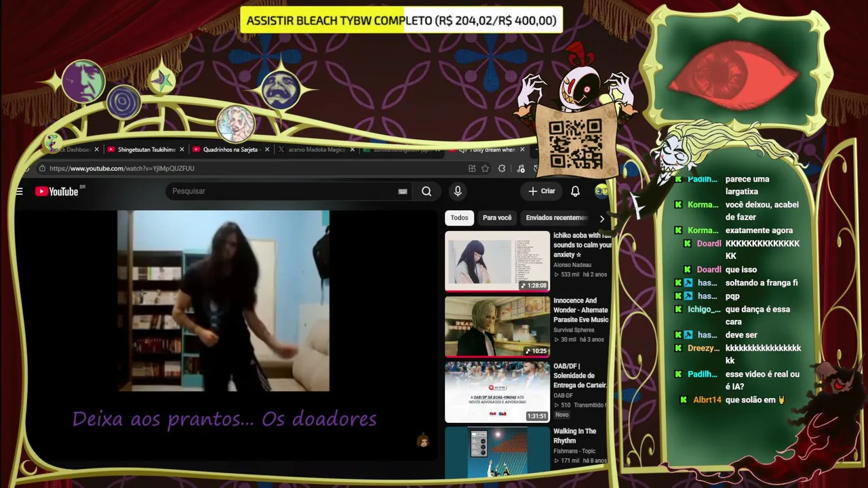Click the 1:31:51 duration badge
The image size is (868, 488).
[x=536, y=416]
